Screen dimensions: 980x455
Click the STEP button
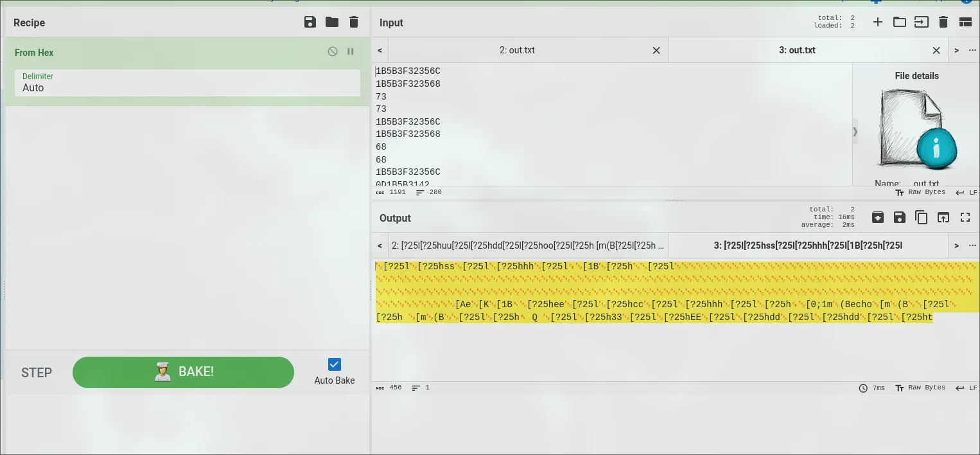(37, 373)
